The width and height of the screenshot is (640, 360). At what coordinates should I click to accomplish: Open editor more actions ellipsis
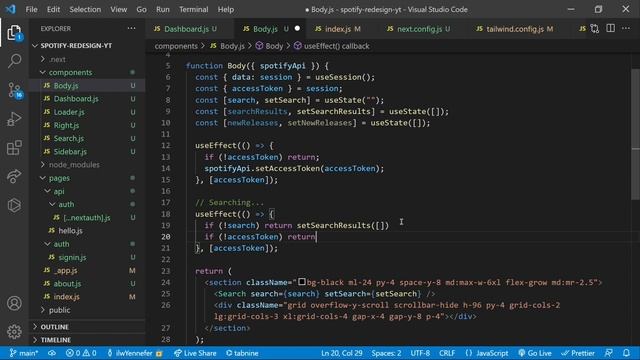click(626, 29)
